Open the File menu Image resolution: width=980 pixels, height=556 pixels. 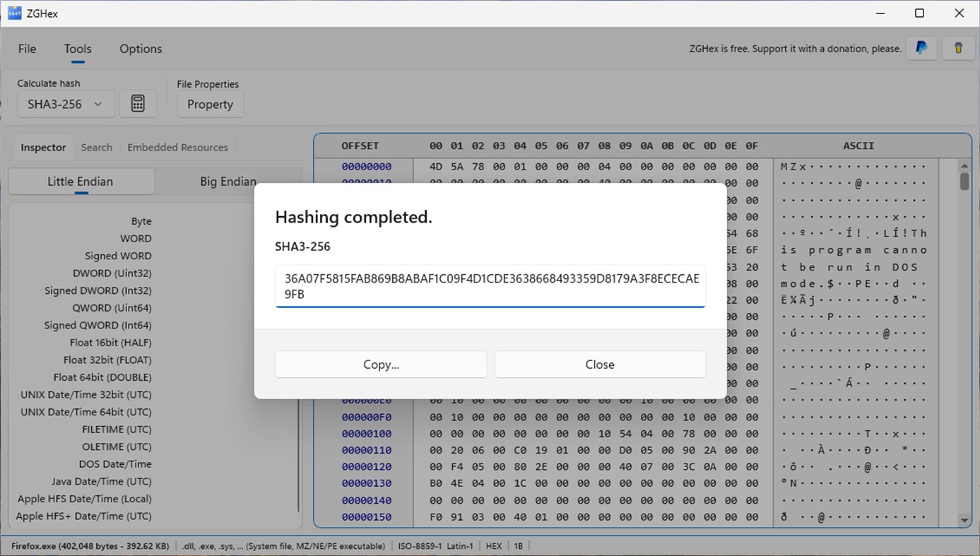(x=27, y=49)
